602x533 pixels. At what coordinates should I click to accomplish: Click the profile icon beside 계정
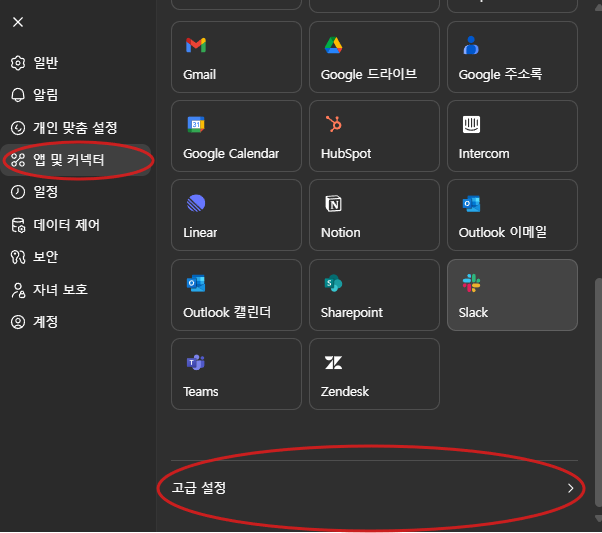pos(18,322)
